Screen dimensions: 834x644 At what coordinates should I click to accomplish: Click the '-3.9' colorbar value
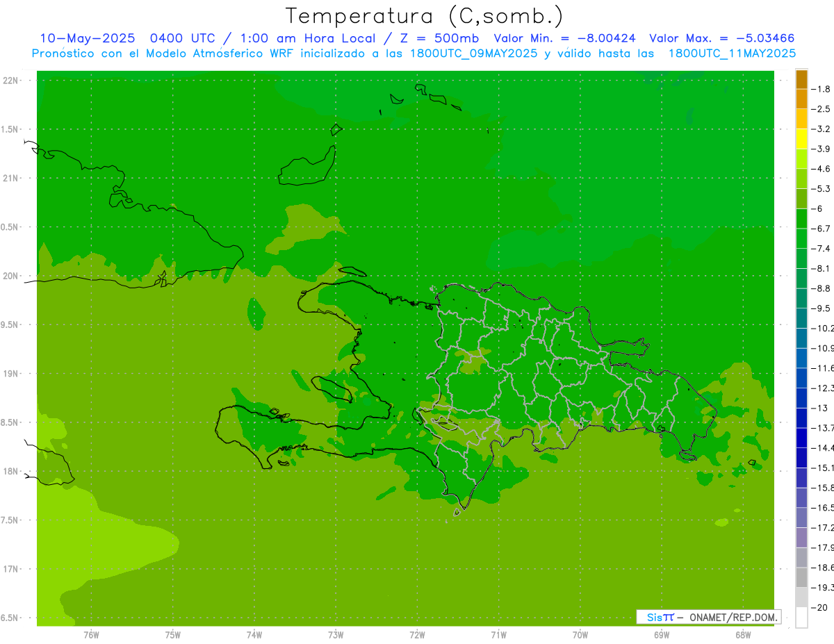click(821, 149)
